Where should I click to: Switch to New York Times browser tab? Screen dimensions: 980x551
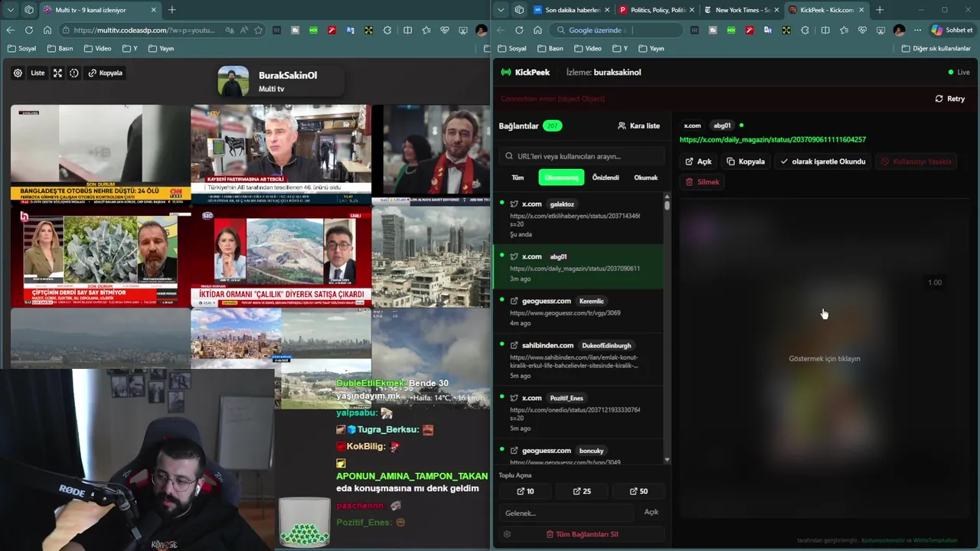(x=741, y=10)
